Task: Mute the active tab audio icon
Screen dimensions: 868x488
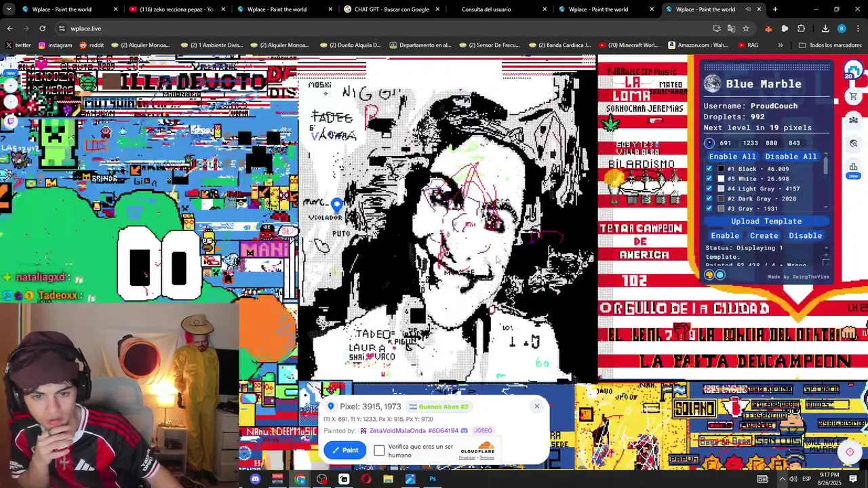Action: (748, 9)
